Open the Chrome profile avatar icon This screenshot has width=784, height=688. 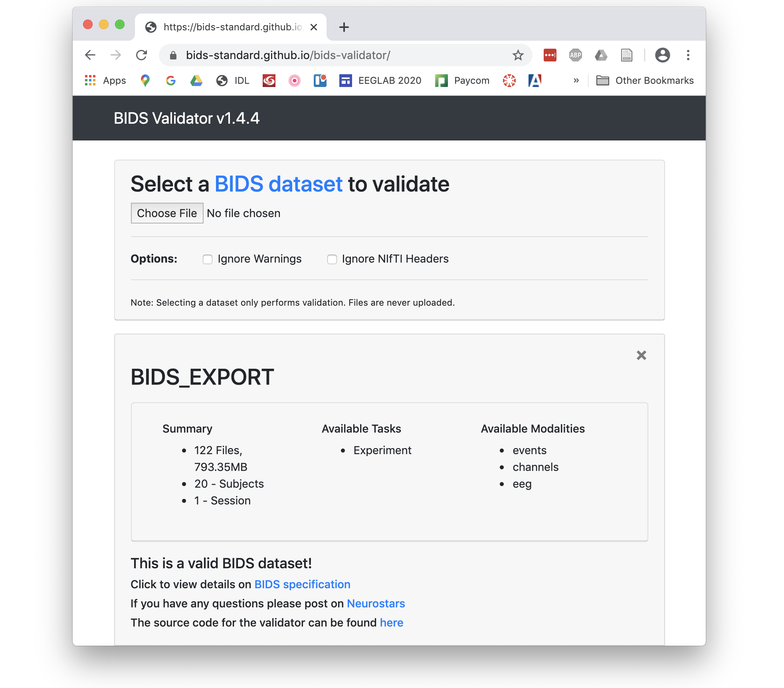click(662, 55)
